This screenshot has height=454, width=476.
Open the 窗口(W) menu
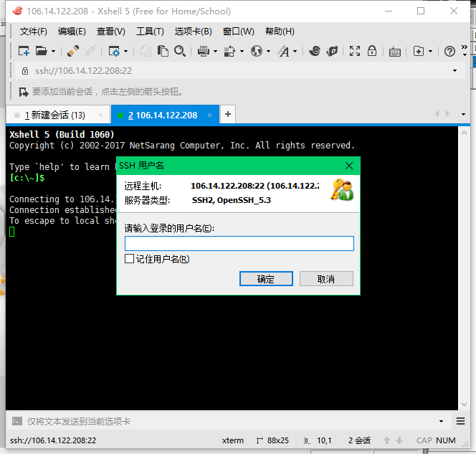(238, 32)
